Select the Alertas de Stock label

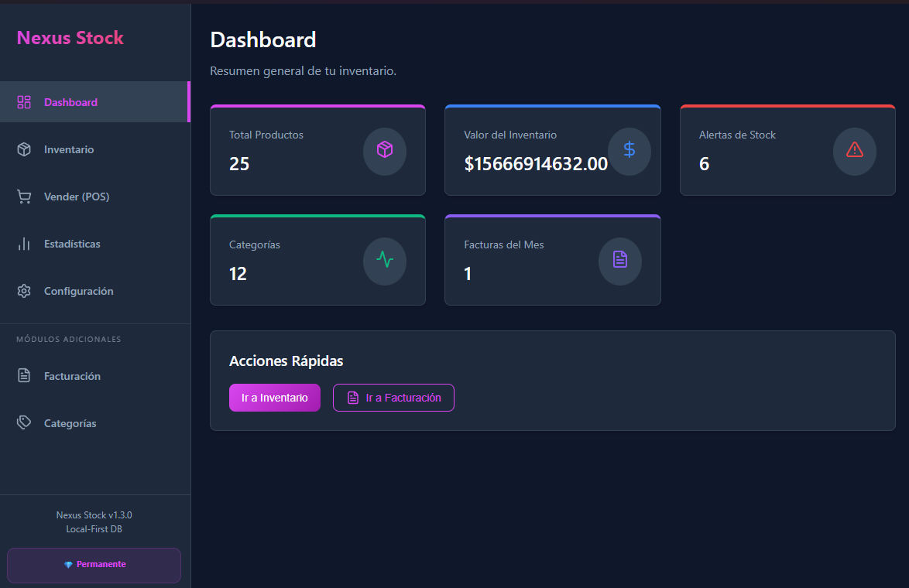coord(737,135)
